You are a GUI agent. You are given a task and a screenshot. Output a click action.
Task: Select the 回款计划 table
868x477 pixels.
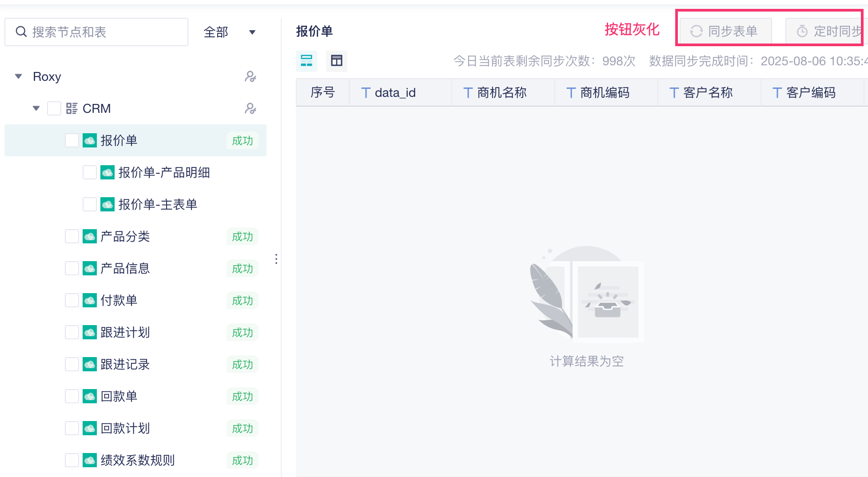[125, 428]
